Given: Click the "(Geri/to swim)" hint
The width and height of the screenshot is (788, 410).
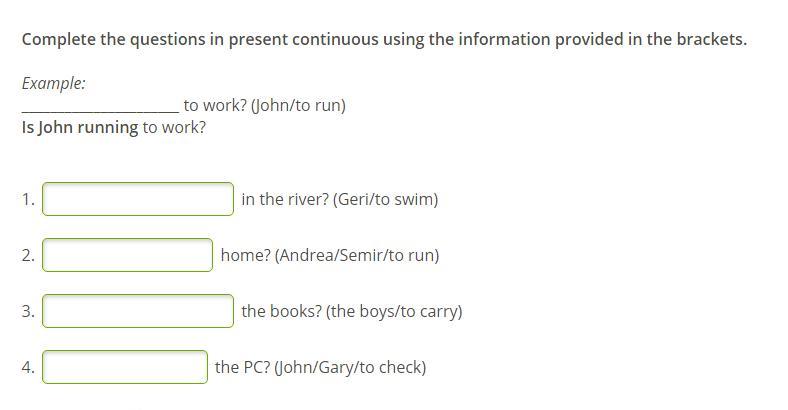Looking at the screenshot, I should coord(385,199).
